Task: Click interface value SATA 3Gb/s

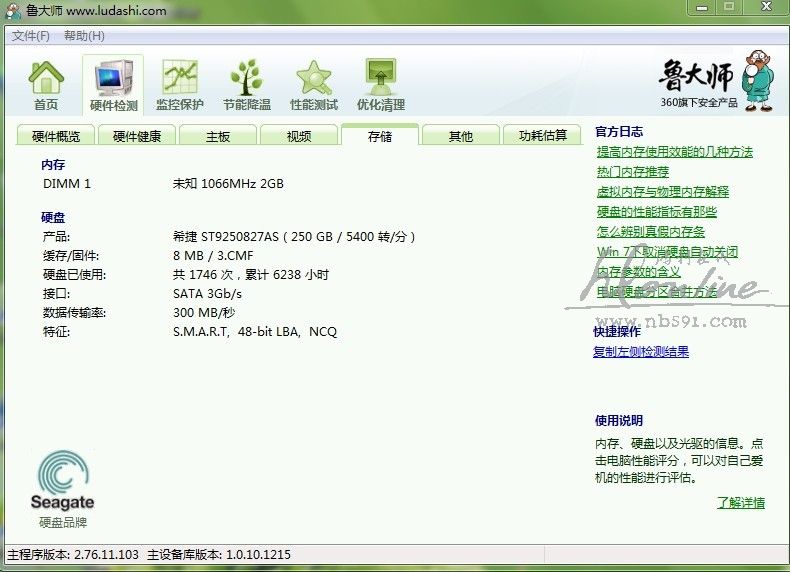Action: [x=207, y=293]
